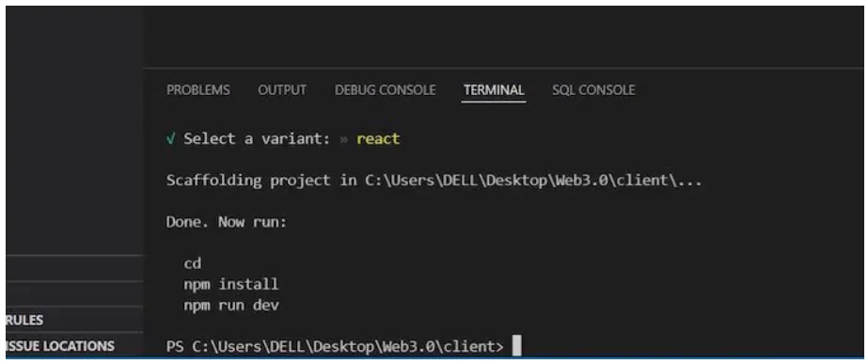Click the top border of the terminal panel

tap(502, 69)
